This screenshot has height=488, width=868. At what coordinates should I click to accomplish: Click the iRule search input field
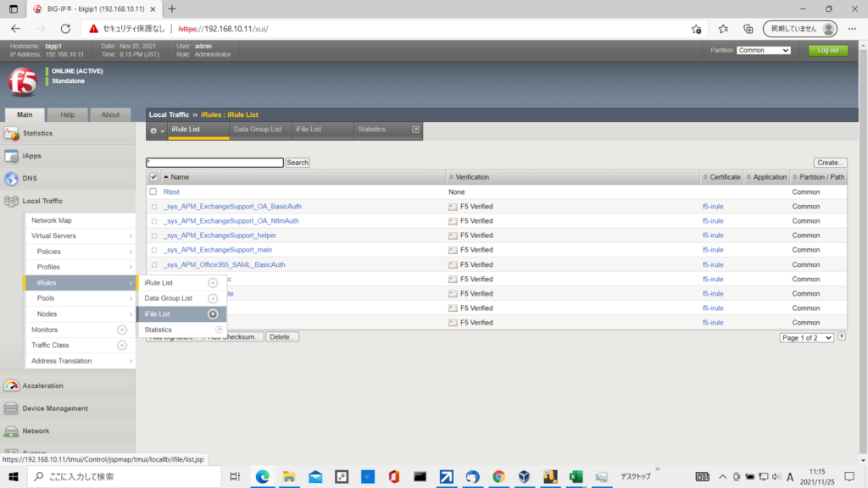(x=214, y=163)
